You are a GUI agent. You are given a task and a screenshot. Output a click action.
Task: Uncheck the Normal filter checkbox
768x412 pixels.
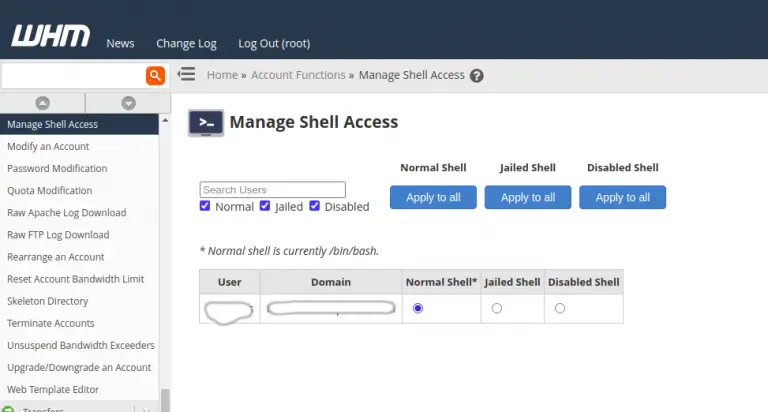coord(205,206)
